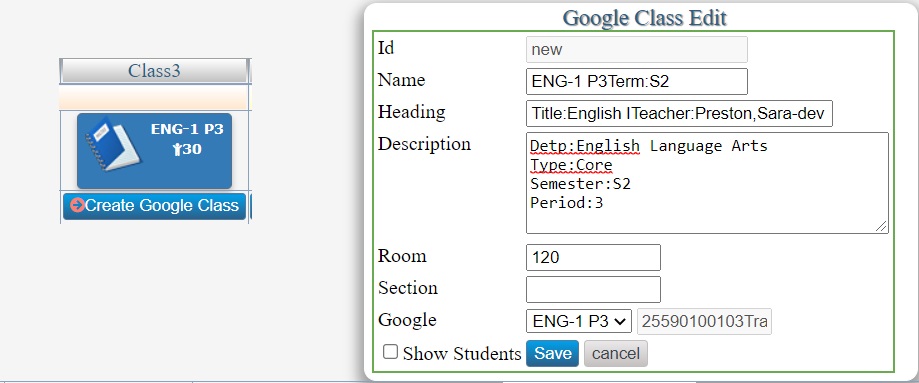Click the Show Students label text
The width and height of the screenshot is (919, 383).
click(x=462, y=354)
